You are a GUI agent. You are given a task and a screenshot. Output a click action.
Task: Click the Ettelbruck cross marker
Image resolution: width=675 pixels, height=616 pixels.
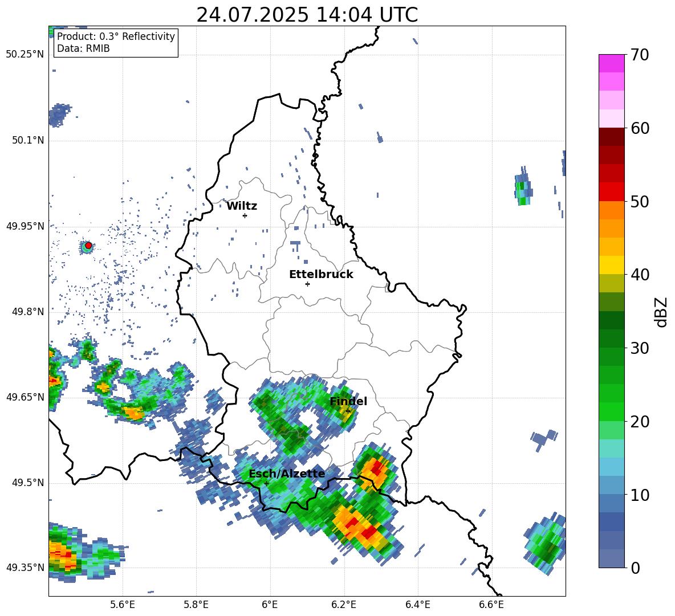(x=307, y=284)
